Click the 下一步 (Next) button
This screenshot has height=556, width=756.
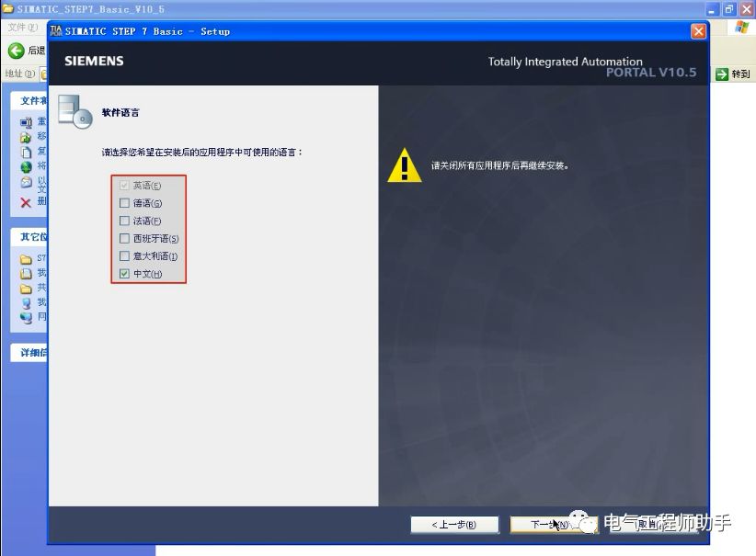[553, 525]
